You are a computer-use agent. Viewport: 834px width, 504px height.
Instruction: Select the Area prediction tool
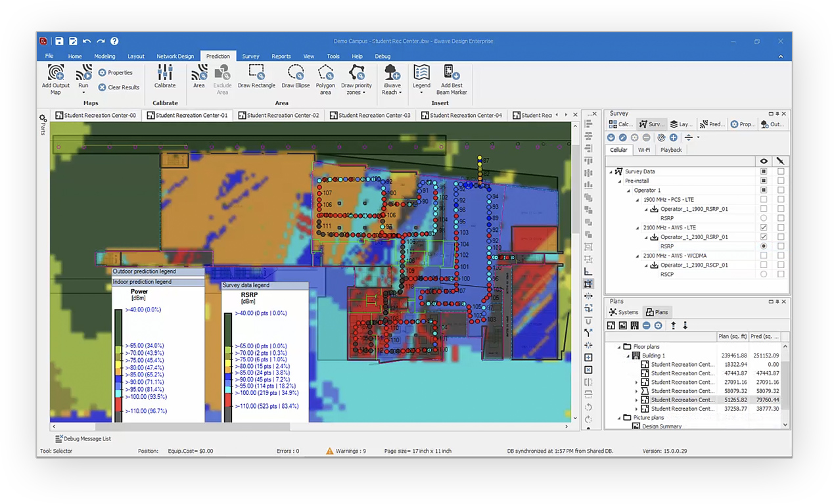[x=199, y=76]
